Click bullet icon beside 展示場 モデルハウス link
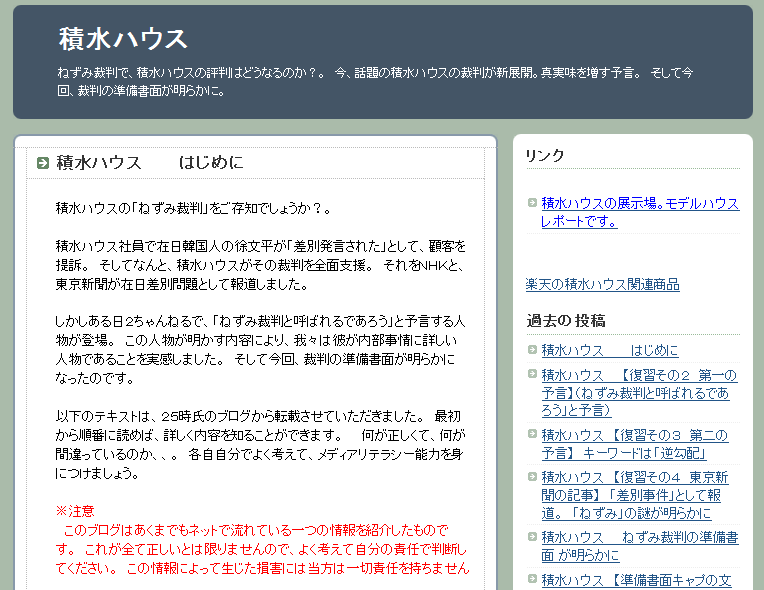This screenshot has height=590, width=764. [x=532, y=202]
